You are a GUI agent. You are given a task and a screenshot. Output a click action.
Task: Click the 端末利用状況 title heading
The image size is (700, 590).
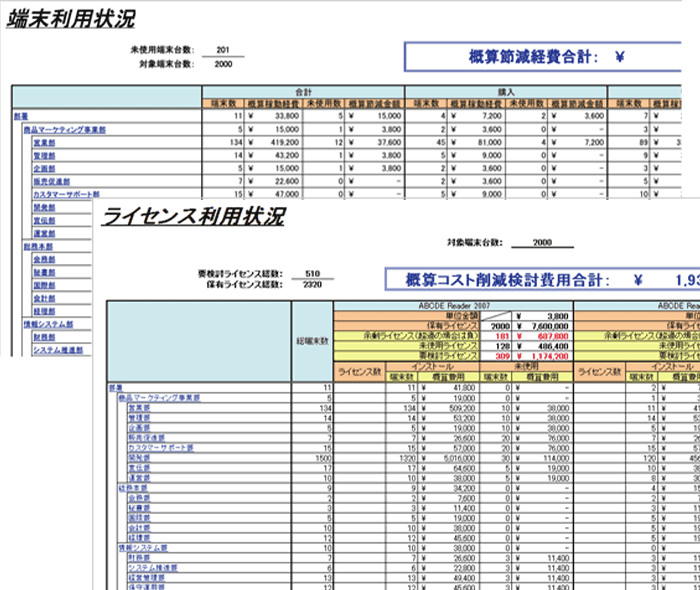coord(71,19)
